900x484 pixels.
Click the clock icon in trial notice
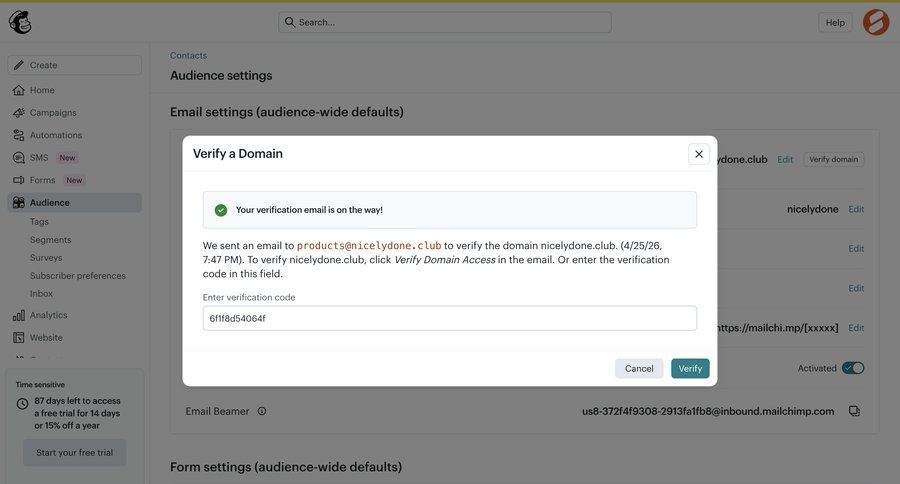22,404
